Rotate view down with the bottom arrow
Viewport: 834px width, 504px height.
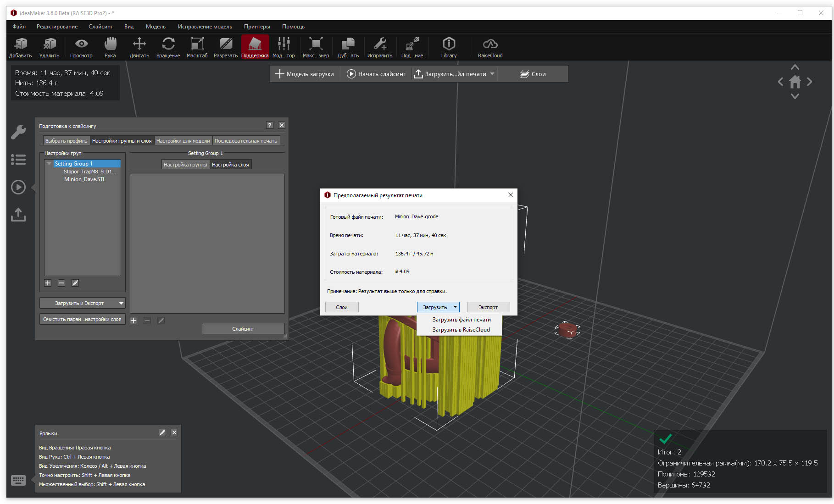(795, 96)
